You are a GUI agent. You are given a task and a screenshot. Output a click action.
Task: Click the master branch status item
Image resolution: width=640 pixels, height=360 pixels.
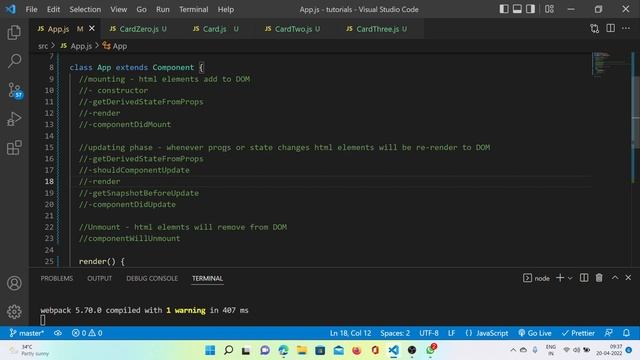(27, 333)
